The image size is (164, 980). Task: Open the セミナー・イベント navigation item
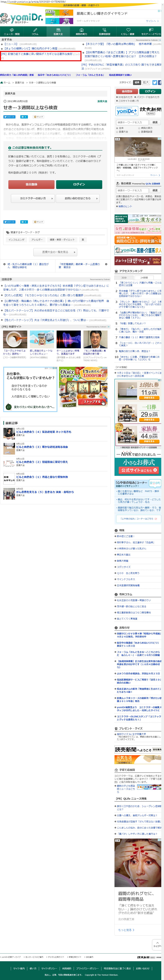tap(151, 32)
